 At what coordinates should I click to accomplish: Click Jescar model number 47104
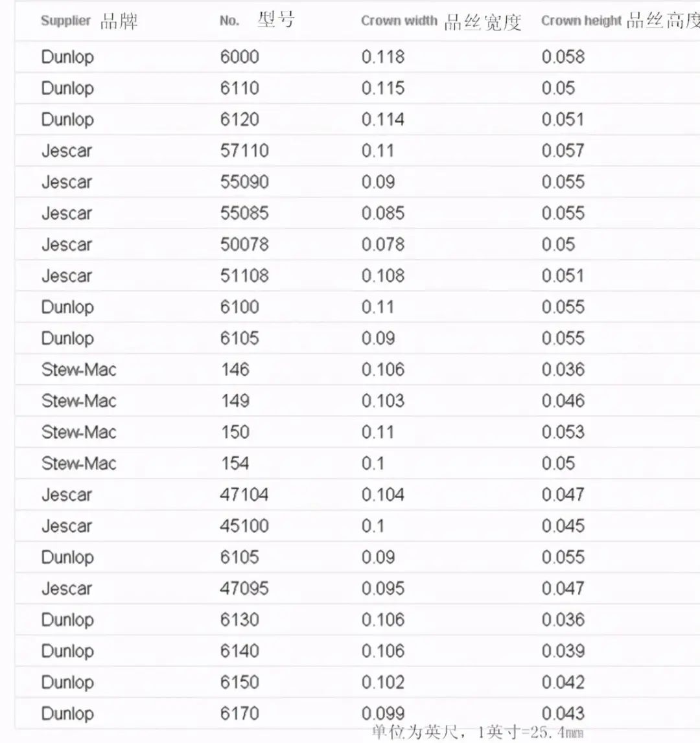pyautogui.click(x=244, y=495)
